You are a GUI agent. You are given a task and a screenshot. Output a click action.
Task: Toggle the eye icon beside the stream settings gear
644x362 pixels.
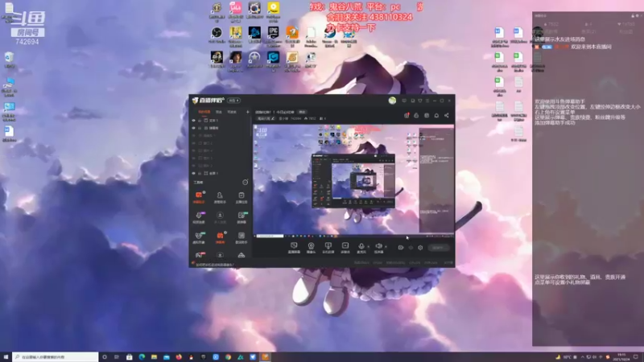[x=411, y=248]
